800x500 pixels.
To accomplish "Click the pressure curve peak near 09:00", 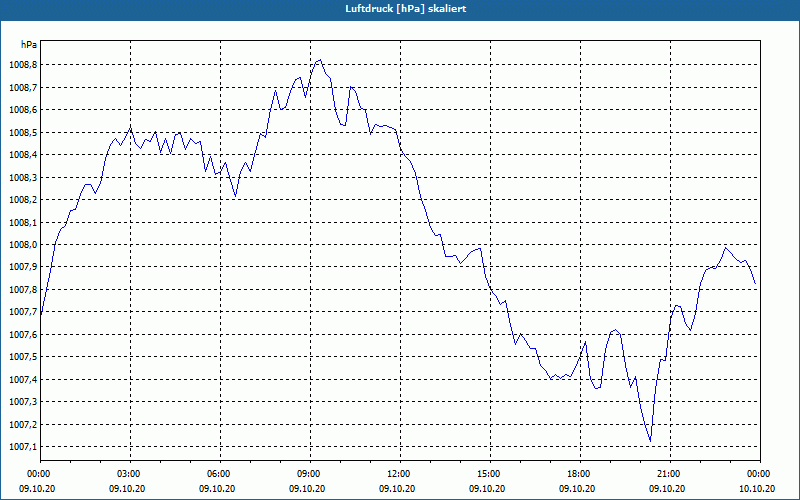I will (320, 60).
